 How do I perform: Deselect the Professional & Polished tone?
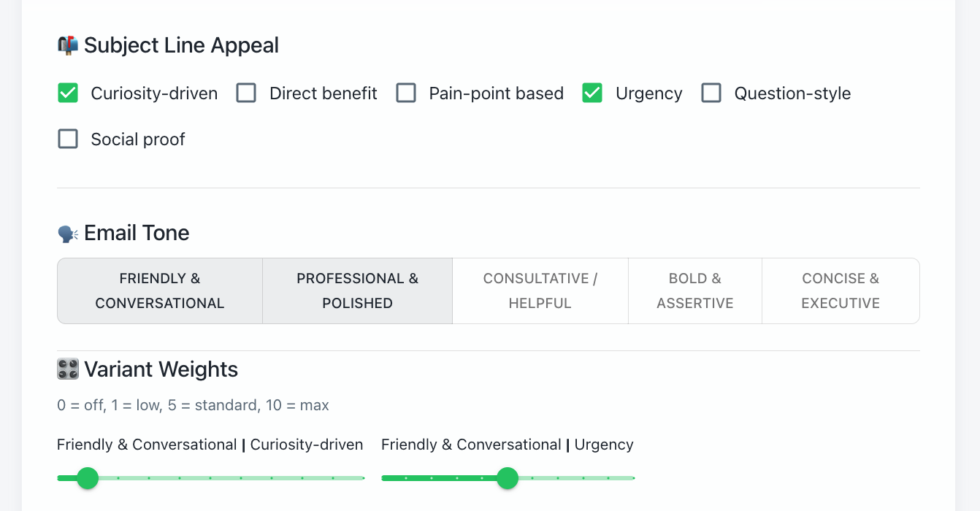357,291
